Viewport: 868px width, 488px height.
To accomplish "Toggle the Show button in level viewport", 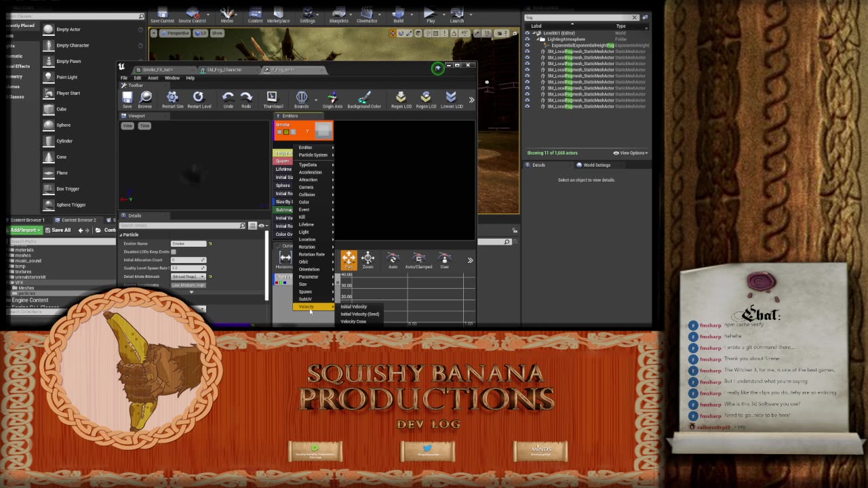I will tap(217, 33).
